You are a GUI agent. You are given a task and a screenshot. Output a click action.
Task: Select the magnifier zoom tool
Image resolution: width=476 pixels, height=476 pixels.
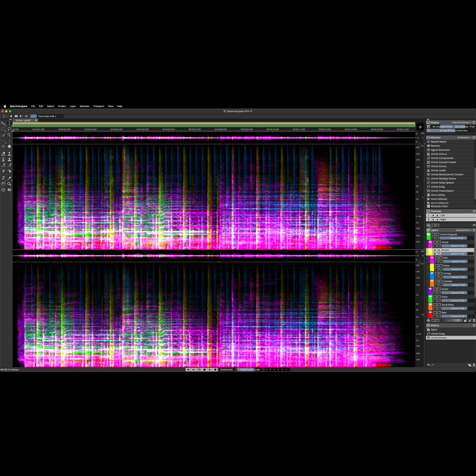coord(9,184)
